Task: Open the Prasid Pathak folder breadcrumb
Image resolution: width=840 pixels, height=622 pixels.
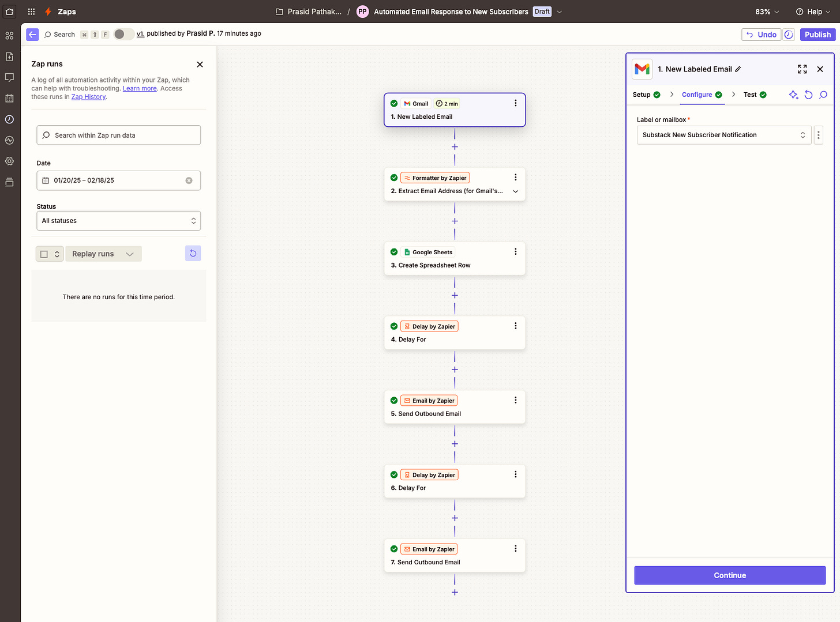Action: tap(309, 12)
